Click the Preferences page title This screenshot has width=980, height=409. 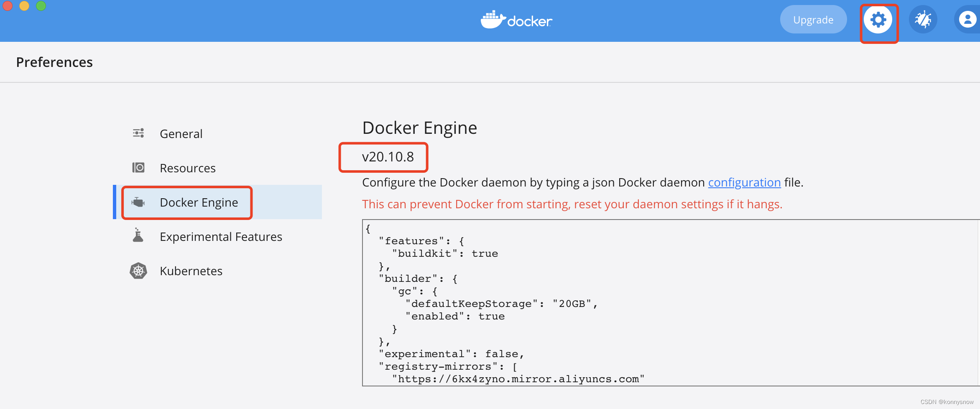pyautogui.click(x=54, y=62)
